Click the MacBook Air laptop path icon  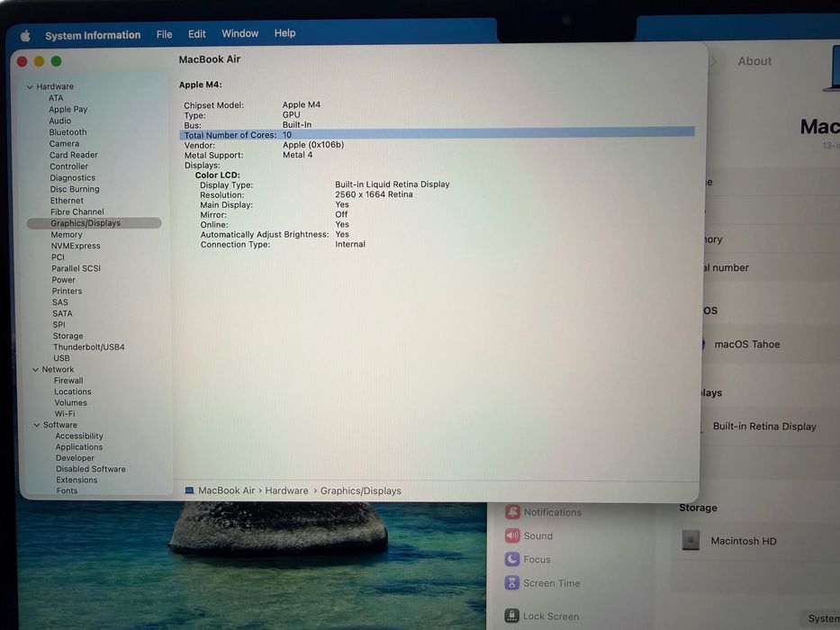click(x=189, y=490)
